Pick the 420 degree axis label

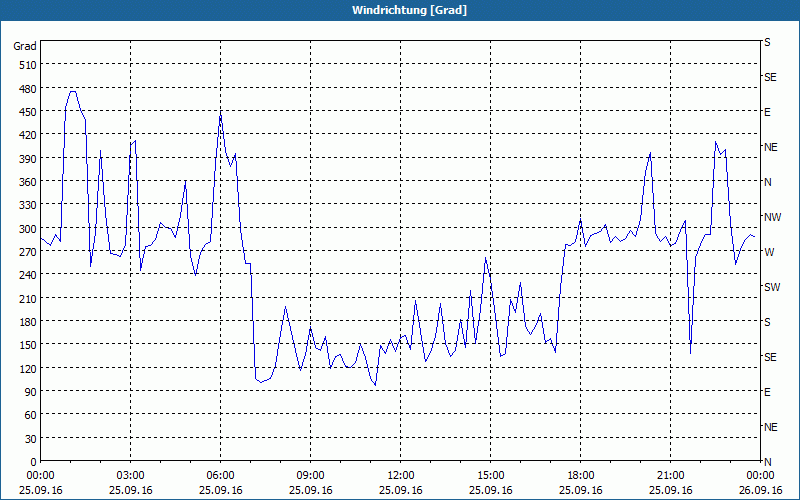(x=28, y=135)
